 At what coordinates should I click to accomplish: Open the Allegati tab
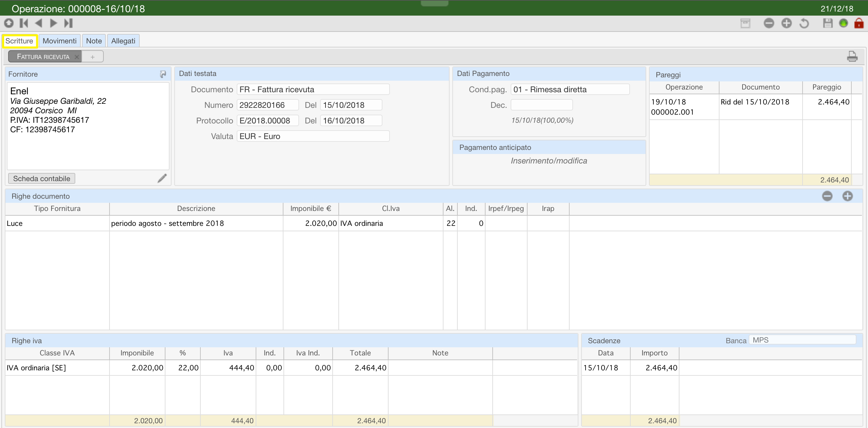[123, 41]
